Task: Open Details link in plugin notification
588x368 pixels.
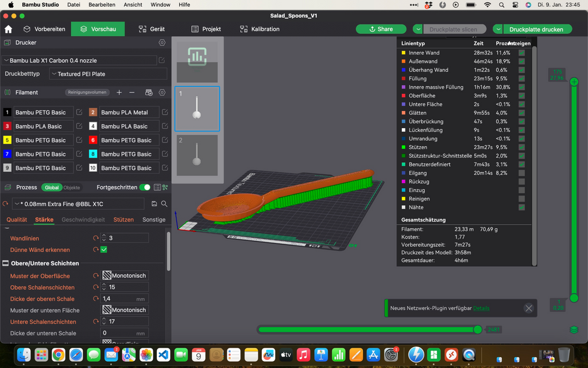Action: (x=481, y=308)
